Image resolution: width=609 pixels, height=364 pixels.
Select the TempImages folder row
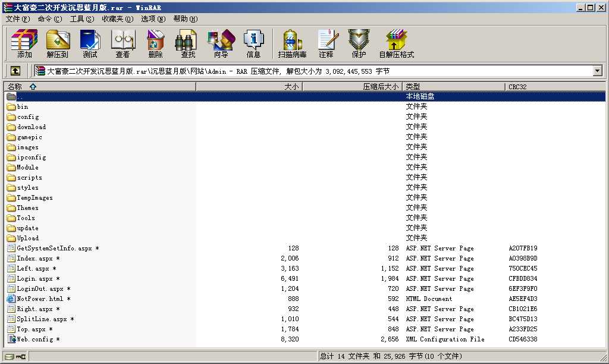click(x=305, y=197)
